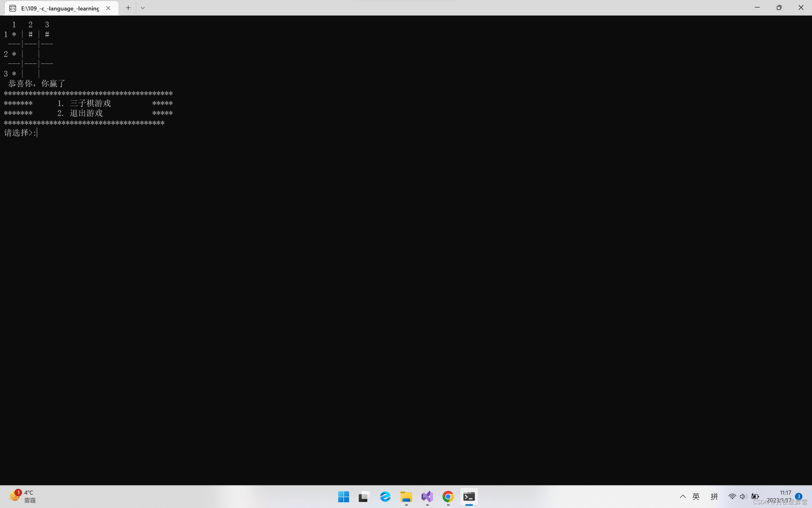The image size is (812, 508).
Task: Open the Wi-Fi network icon in the tray
Action: click(x=732, y=497)
